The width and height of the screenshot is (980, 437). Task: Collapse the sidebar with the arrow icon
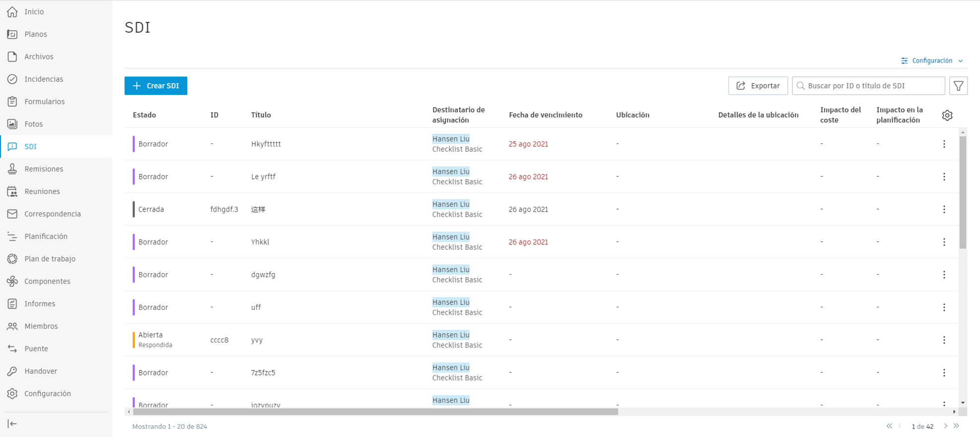tap(12, 424)
